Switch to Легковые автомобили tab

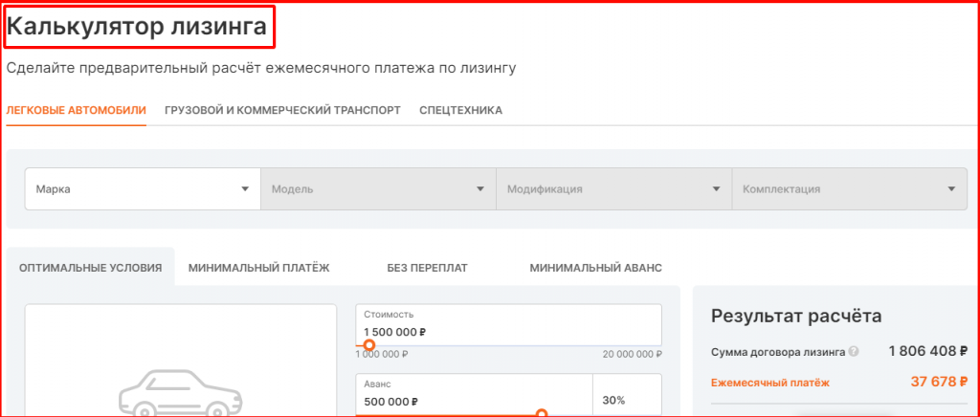point(76,110)
